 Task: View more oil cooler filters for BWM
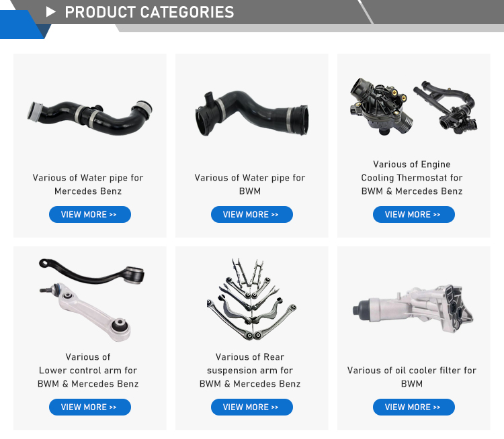coord(414,407)
